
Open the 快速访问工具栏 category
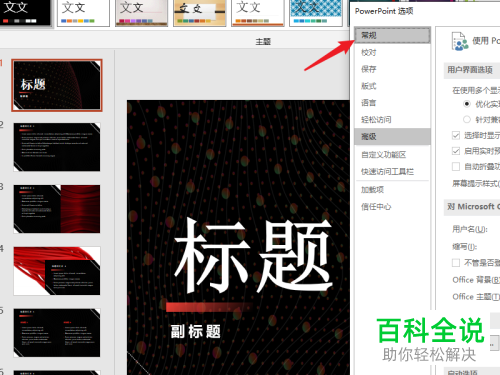coord(392,172)
